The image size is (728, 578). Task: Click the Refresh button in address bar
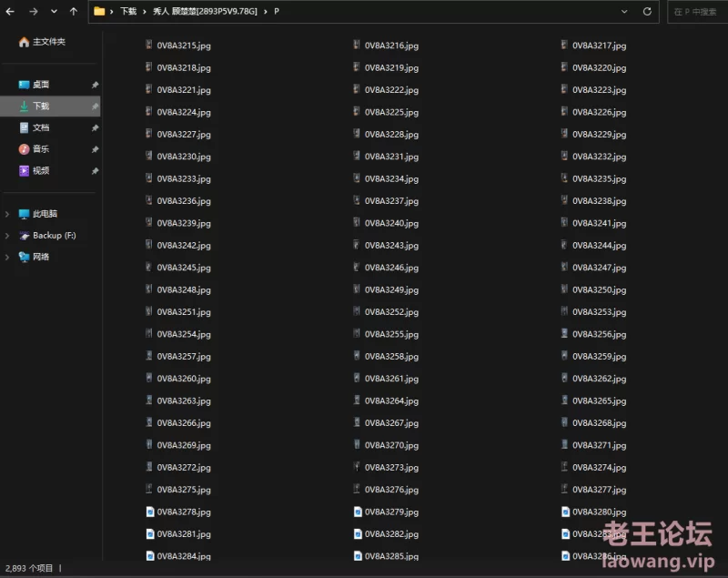pyautogui.click(x=647, y=12)
